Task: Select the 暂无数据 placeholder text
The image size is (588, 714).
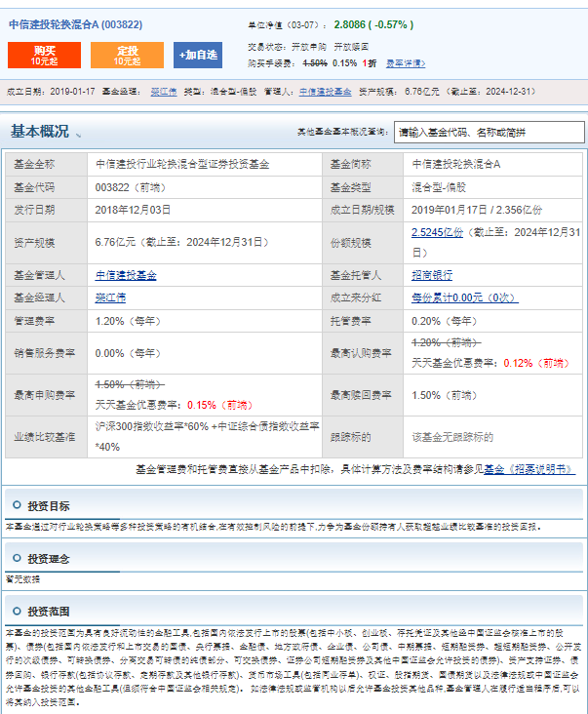Action: pos(22,579)
